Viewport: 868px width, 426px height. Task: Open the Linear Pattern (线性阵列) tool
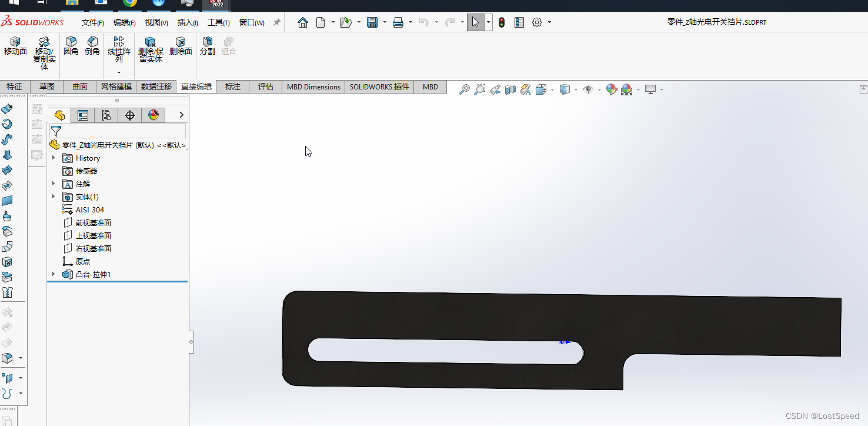[119, 50]
